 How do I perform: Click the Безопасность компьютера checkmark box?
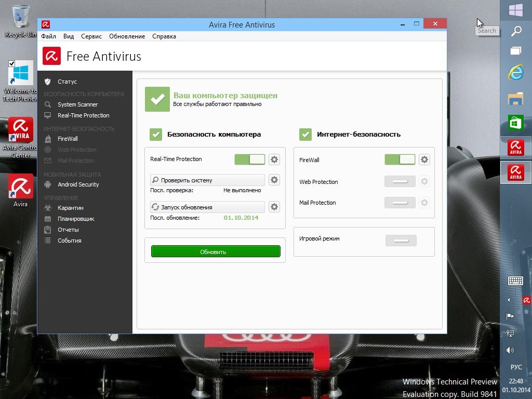156,135
